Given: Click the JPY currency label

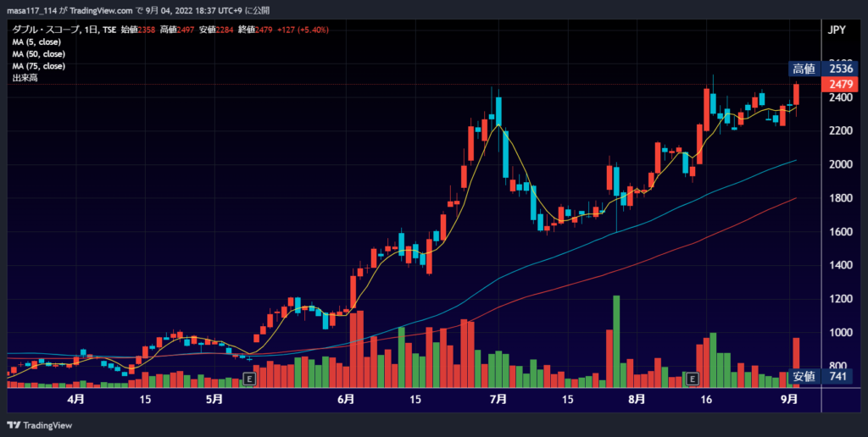Looking at the screenshot, I should (837, 30).
